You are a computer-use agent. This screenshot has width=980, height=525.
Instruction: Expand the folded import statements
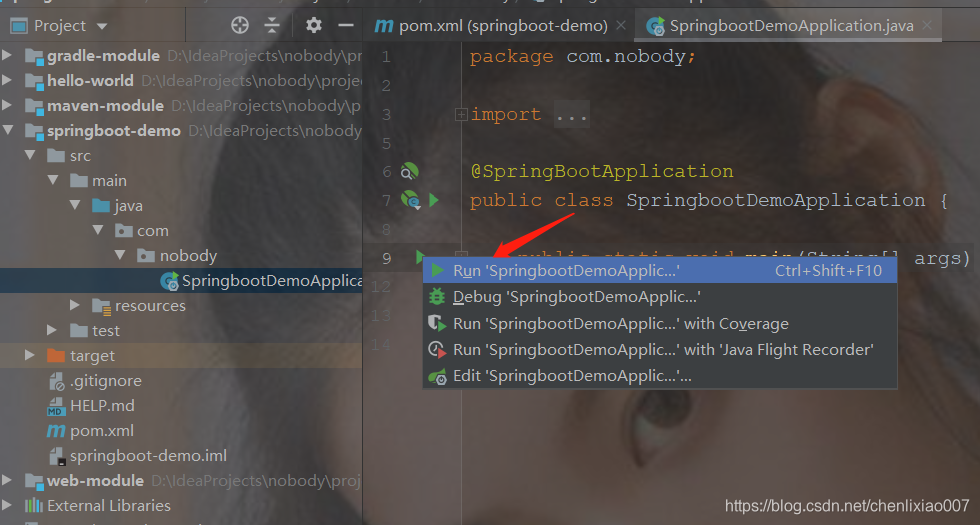[x=461, y=114]
